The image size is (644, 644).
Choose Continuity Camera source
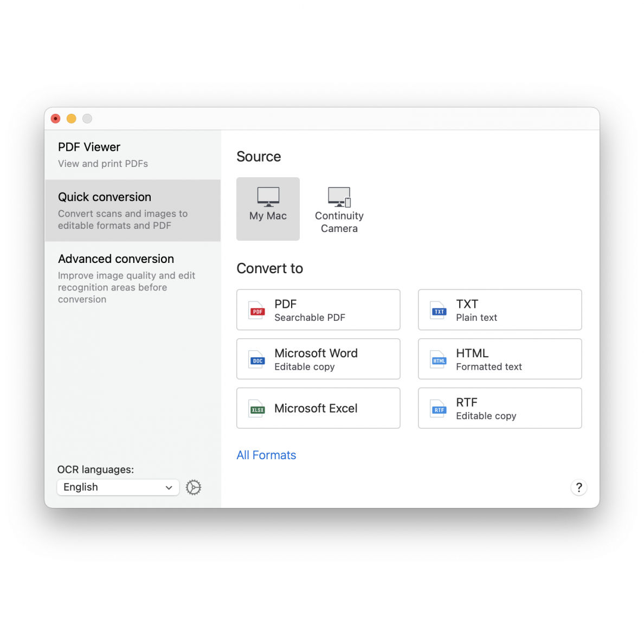[339, 209]
